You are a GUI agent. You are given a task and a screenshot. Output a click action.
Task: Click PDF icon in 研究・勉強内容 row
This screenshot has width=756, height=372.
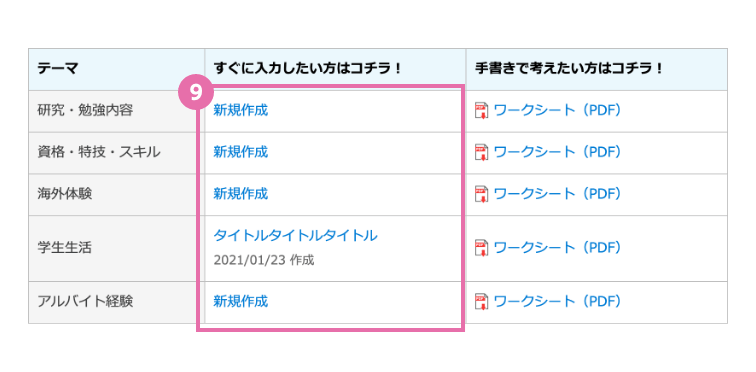482,111
